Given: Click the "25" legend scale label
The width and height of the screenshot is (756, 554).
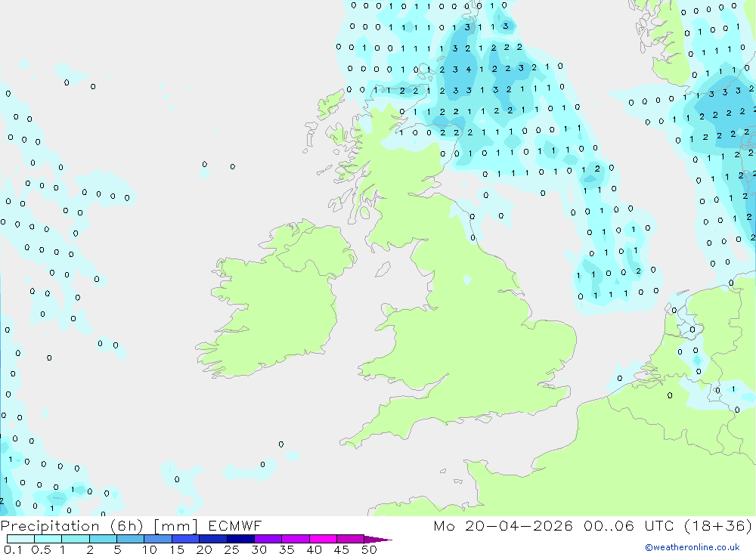Looking at the screenshot, I should 231,549.
